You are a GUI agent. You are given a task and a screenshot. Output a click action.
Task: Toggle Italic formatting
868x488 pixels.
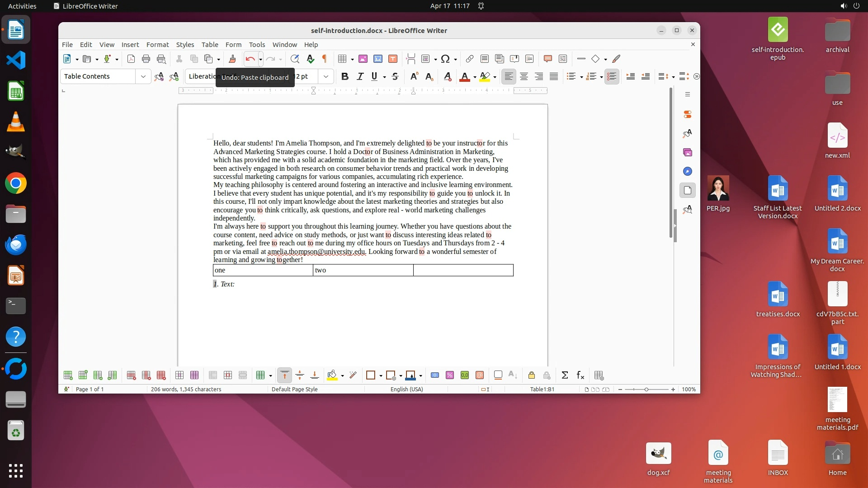coord(360,76)
